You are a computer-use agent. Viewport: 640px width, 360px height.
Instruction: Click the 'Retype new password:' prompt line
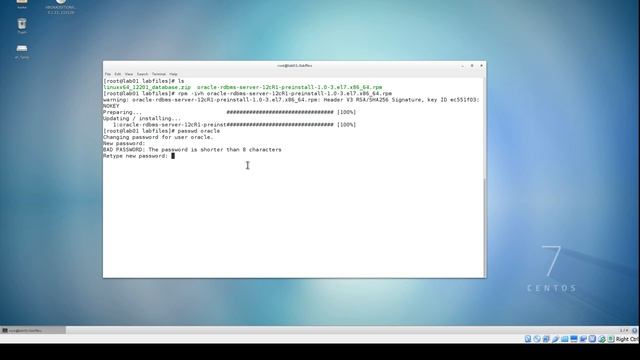(139, 156)
